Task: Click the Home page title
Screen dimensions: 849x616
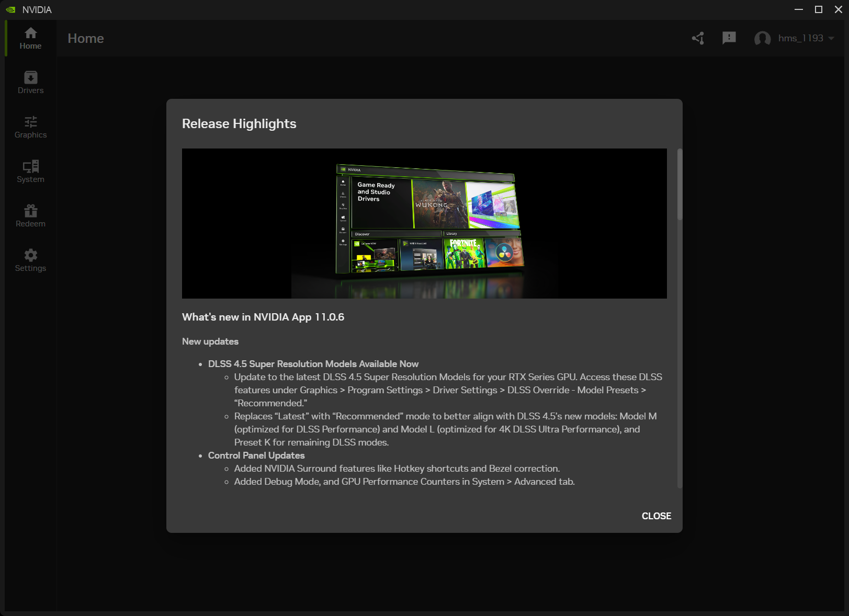Action: pos(85,38)
